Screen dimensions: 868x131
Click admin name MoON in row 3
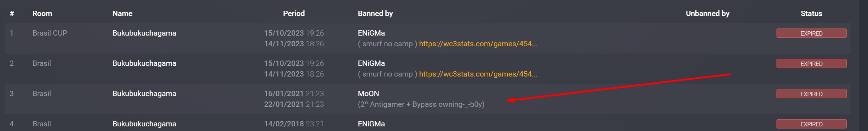point(368,94)
